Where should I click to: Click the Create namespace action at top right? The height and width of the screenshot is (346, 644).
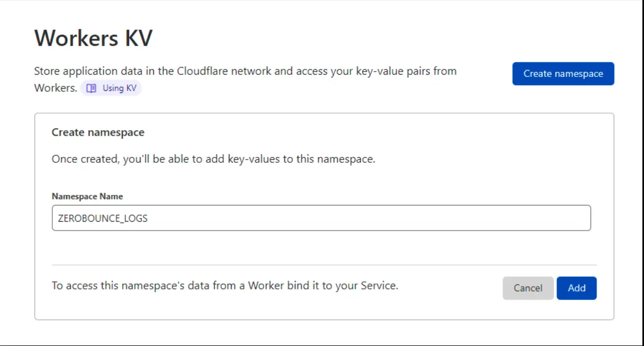(563, 74)
